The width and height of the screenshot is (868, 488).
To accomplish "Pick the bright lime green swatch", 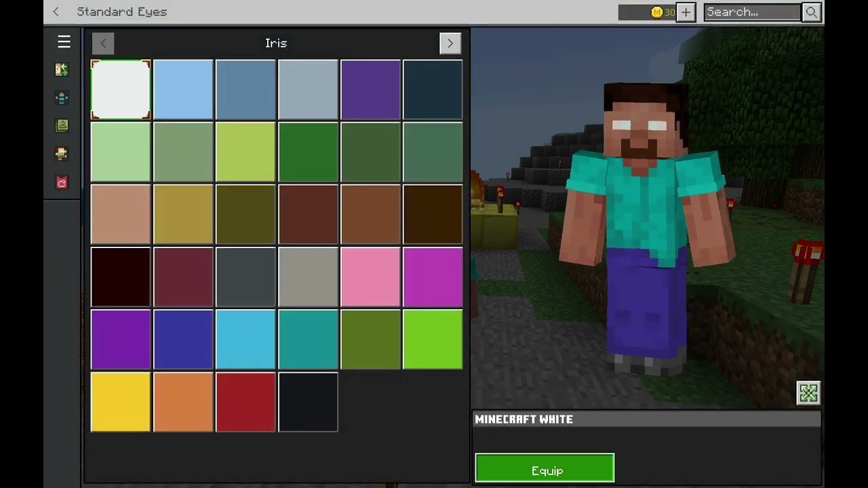I will point(433,339).
